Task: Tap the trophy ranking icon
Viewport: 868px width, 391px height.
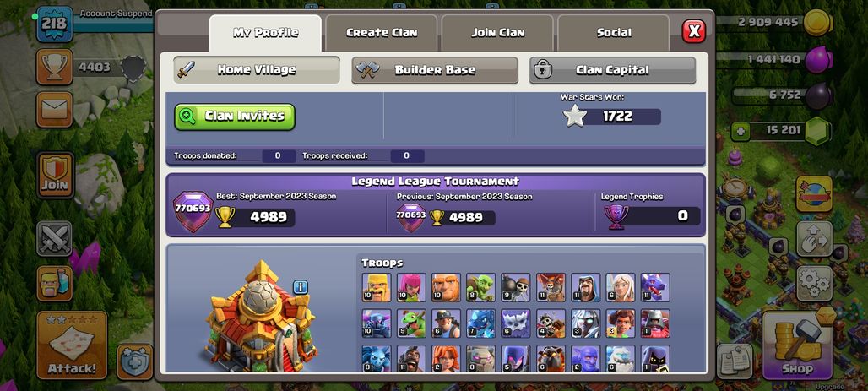Action: [x=55, y=67]
